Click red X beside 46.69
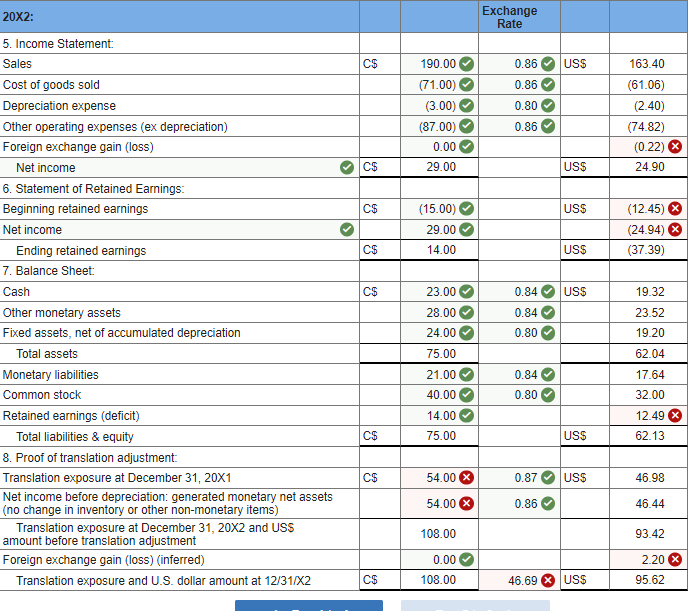The height and width of the screenshot is (611, 697). (548, 580)
